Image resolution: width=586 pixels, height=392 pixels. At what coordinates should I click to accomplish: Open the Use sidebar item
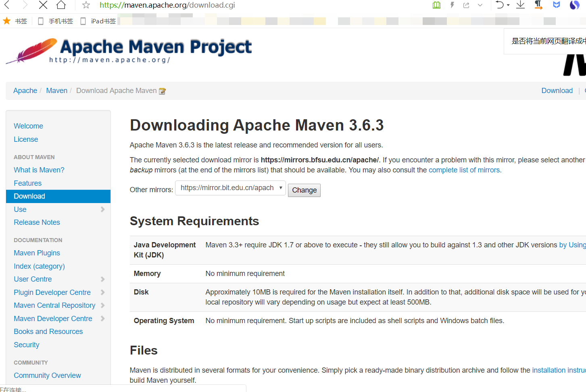coord(20,209)
